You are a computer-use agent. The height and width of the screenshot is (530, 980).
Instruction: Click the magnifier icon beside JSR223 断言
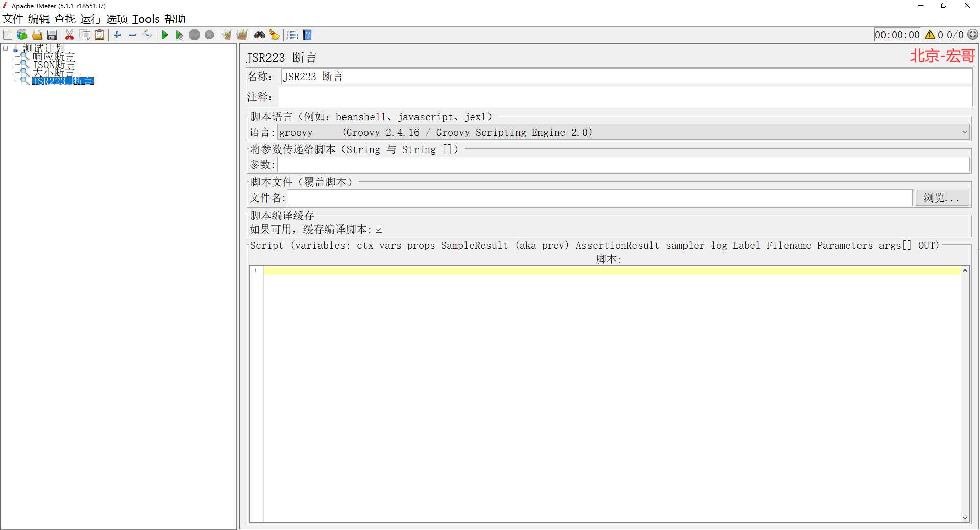coord(24,81)
